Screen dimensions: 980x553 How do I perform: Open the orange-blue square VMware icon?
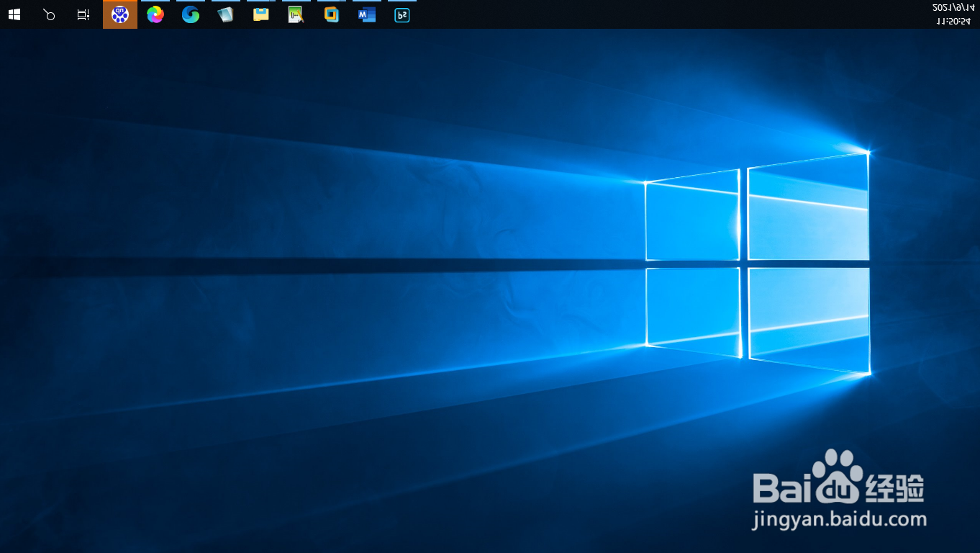(x=331, y=14)
